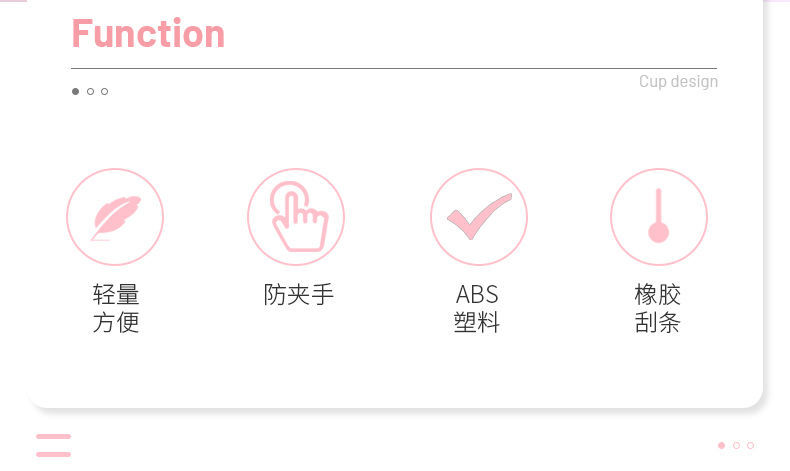
Task: Click the 轻量方便 label
Action: click(x=116, y=308)
